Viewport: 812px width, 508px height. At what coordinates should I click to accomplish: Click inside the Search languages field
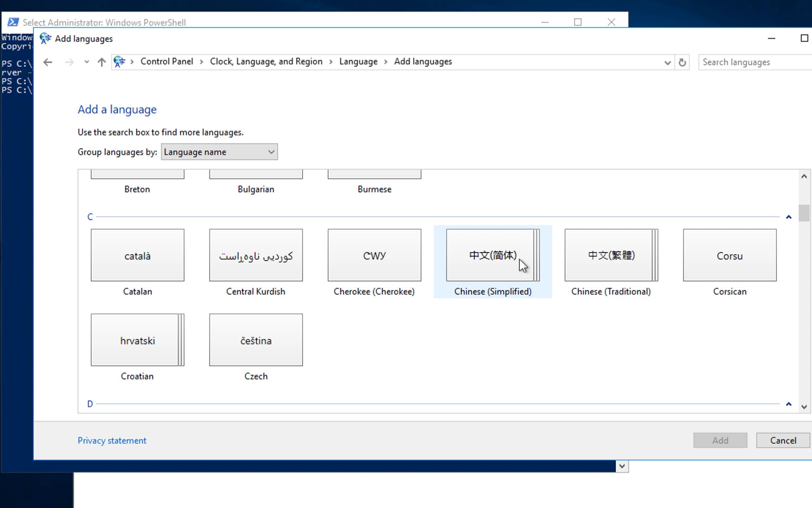pyautogui.click(x=753, y=62)
